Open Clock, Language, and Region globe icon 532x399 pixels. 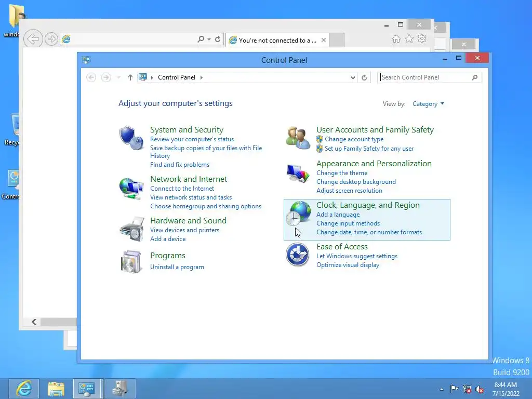pyautogui.click(x=298, y=214)
